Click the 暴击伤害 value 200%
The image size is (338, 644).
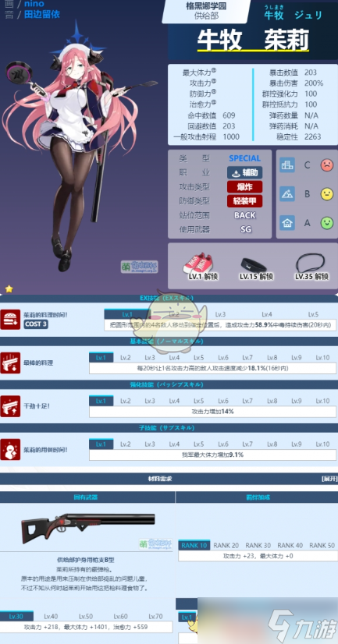[x=314, y=83]
